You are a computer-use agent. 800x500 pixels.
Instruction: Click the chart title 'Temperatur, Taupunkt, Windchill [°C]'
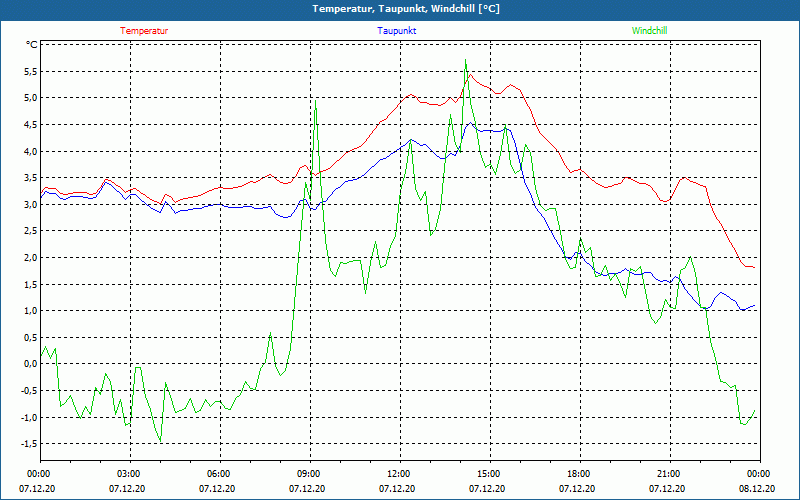pos(406,9)
